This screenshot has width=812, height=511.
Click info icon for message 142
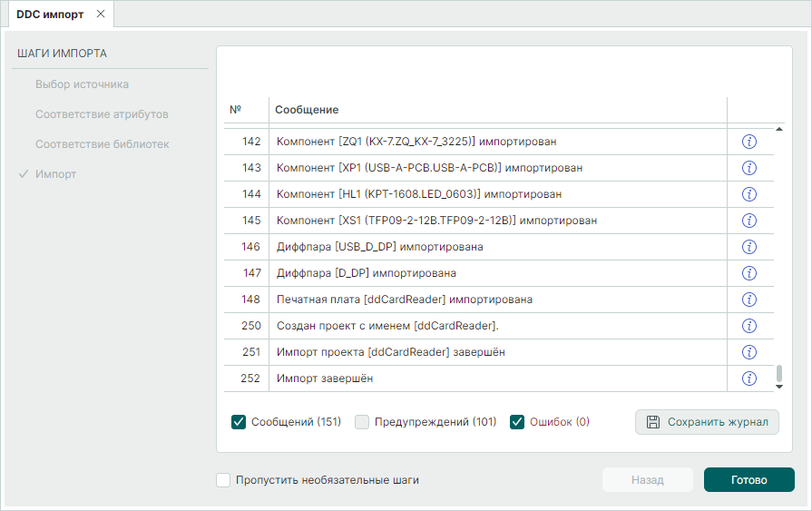(x=749, y=142)
